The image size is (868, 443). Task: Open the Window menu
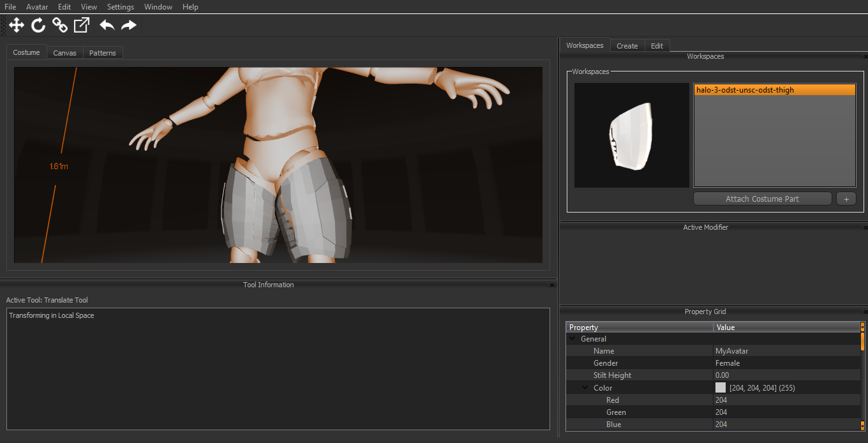coord(158,7)
